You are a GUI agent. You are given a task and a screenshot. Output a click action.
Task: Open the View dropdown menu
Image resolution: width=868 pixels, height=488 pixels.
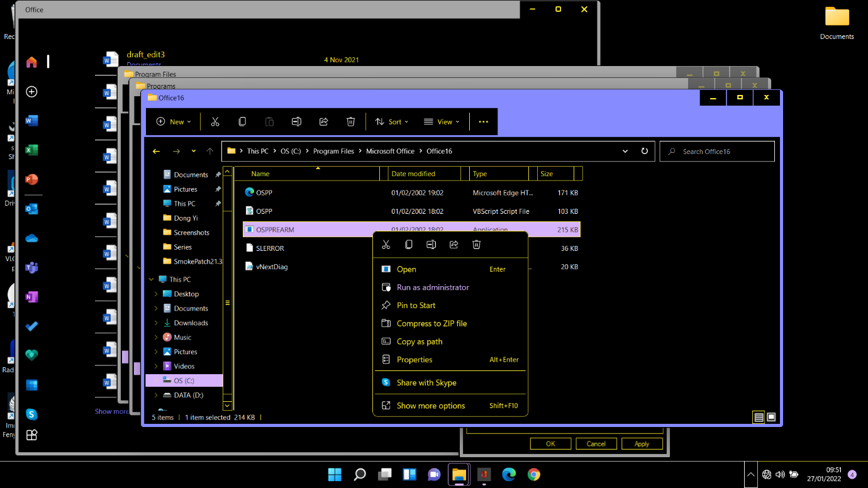pos(442,122)
